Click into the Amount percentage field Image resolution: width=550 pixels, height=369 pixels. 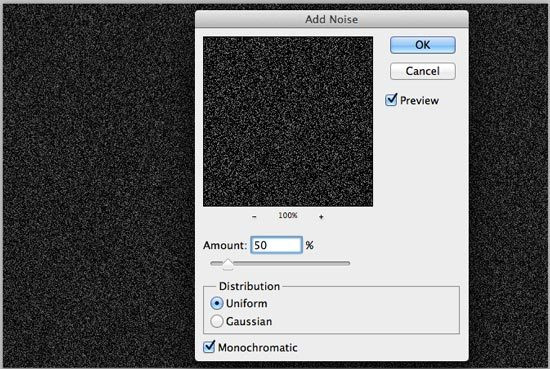click(276, 245)
